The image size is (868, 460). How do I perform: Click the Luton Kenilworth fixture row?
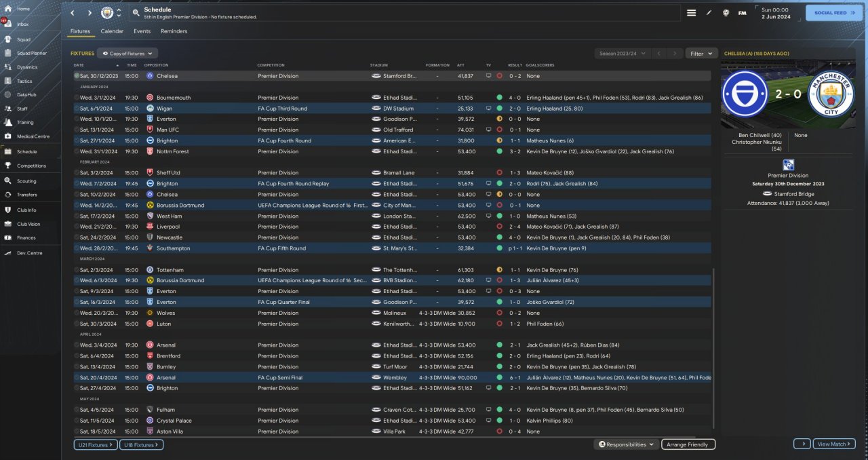click(392, 324)
